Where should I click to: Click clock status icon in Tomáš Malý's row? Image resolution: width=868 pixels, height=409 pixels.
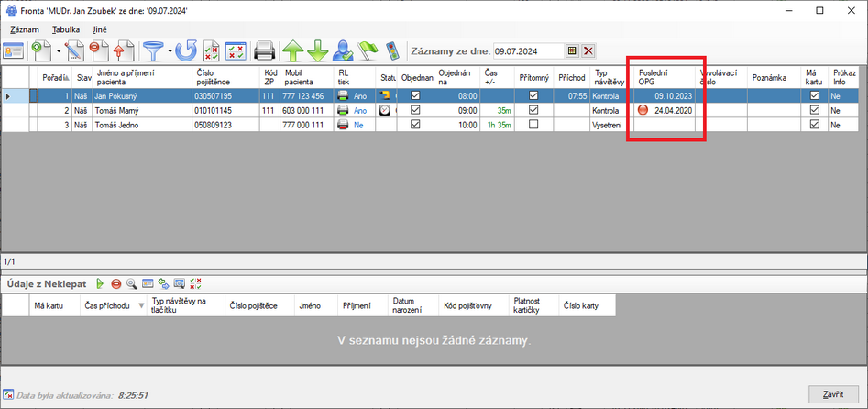[385, 110]
